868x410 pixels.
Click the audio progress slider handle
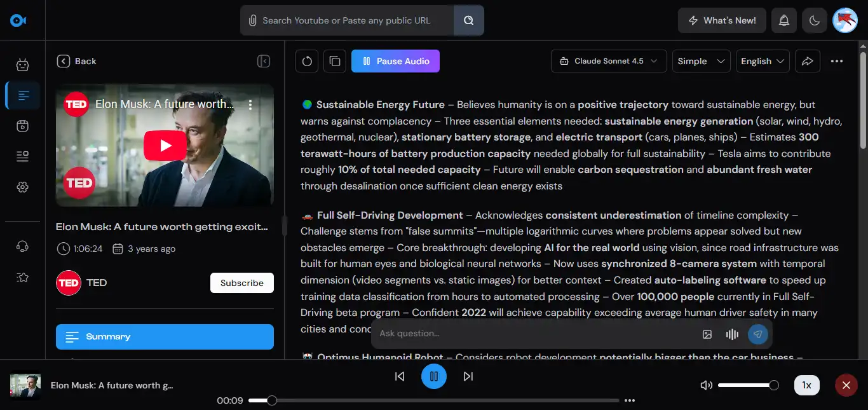272,400
